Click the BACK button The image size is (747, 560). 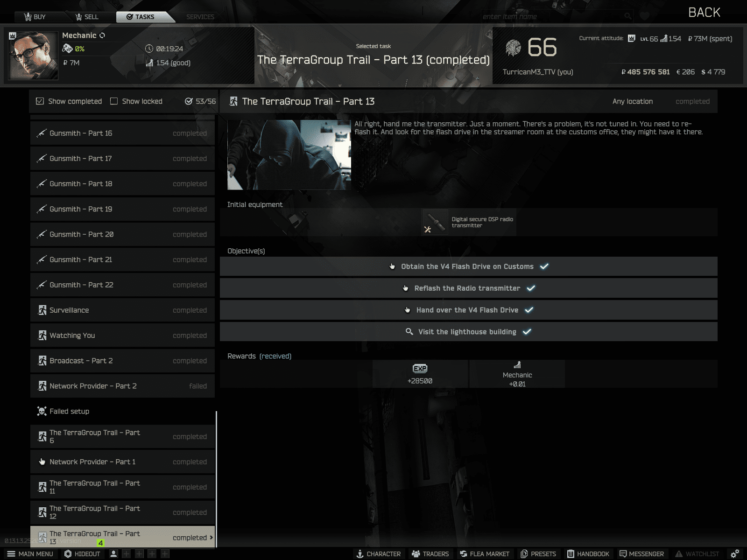tap(704, 13)
